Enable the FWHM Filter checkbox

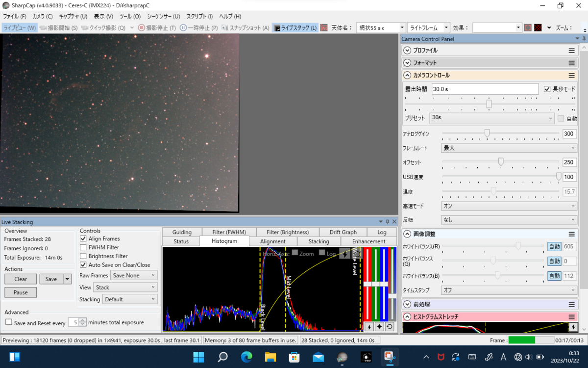tap(83, 247)
